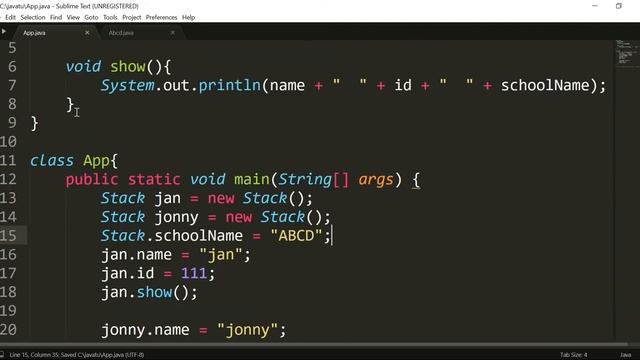Image resolution: width=640 pixels, height=360 pixels.
Task: Open the Selection menu
Action: (x=33, y=17)
